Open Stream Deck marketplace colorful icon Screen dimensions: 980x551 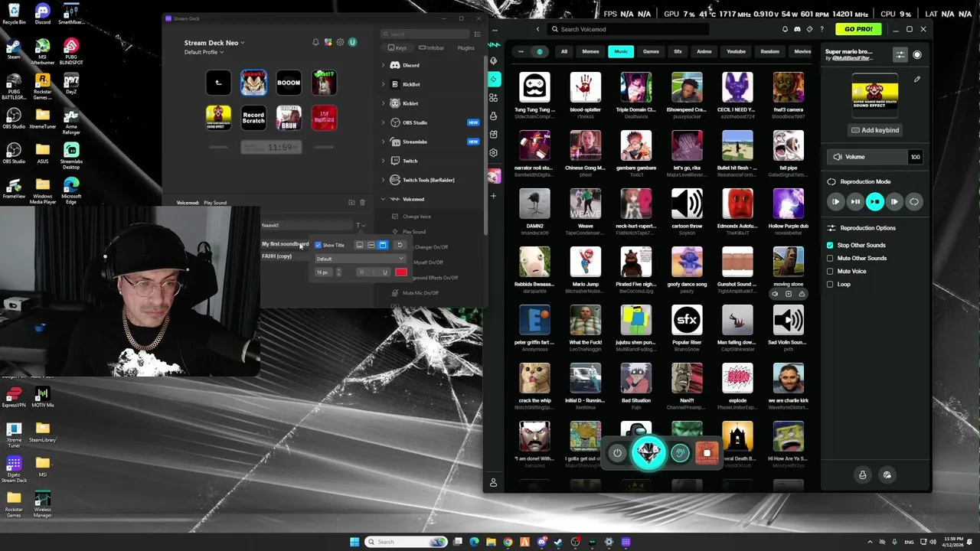tap(328, 42)
